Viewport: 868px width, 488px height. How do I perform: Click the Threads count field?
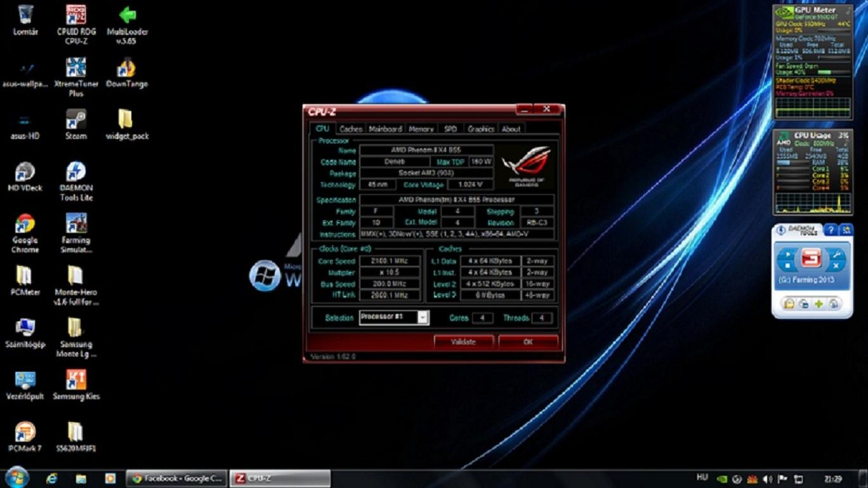(541, 318)
